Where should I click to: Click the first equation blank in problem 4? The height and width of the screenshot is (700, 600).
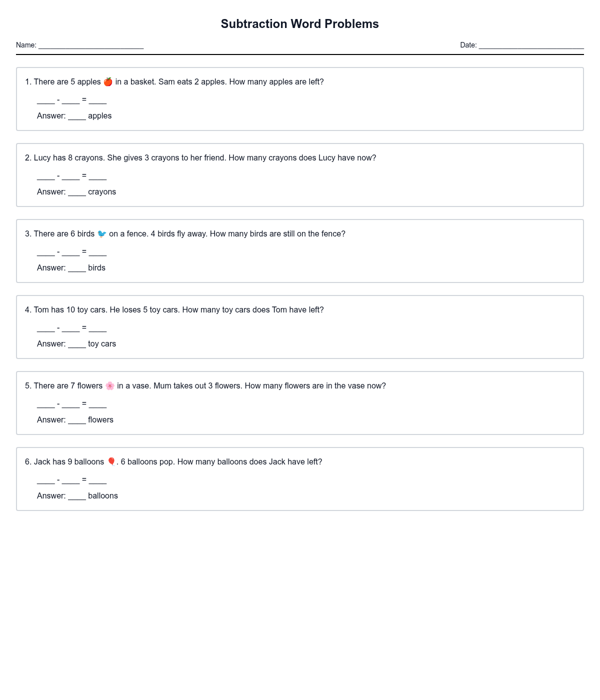point(46,328)
